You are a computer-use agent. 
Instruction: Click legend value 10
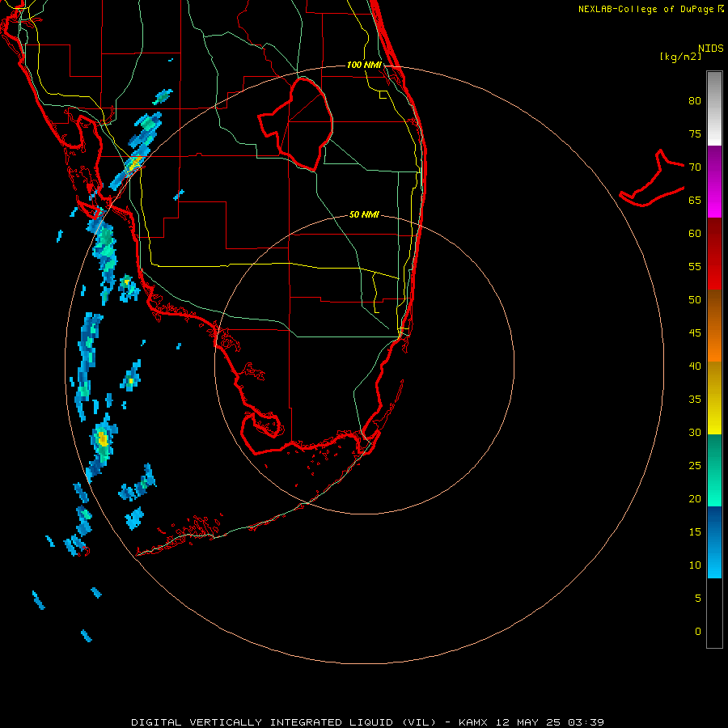pos(695,565)
